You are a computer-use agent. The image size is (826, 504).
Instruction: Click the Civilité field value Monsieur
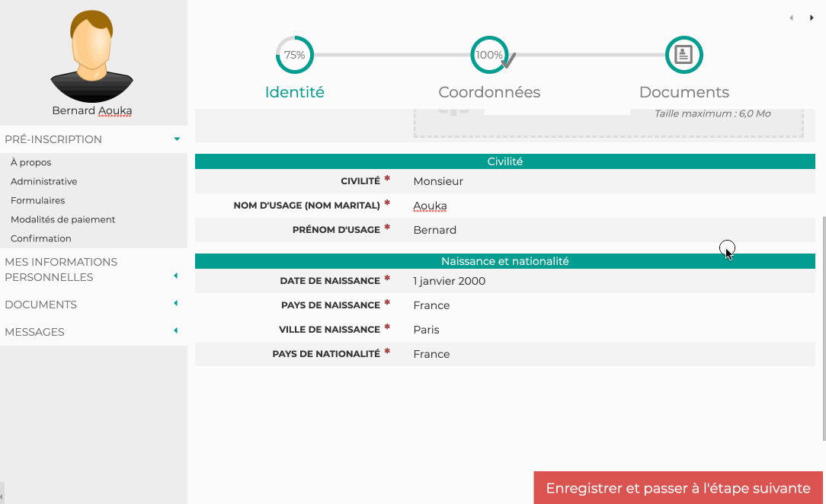[x=438, y=181]
